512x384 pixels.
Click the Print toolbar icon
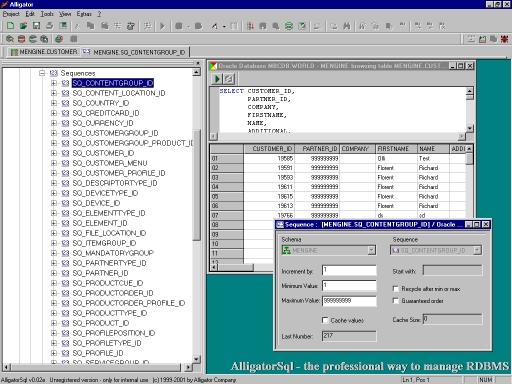point(50,26)
